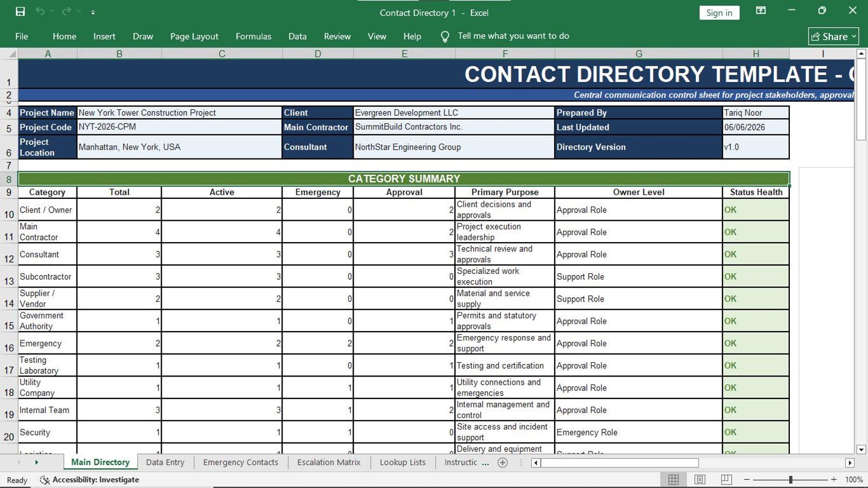The height and width of the screenshot is (488, 868).
Task: Click the zoom in plus button
Action: click(x=834, y=480)
